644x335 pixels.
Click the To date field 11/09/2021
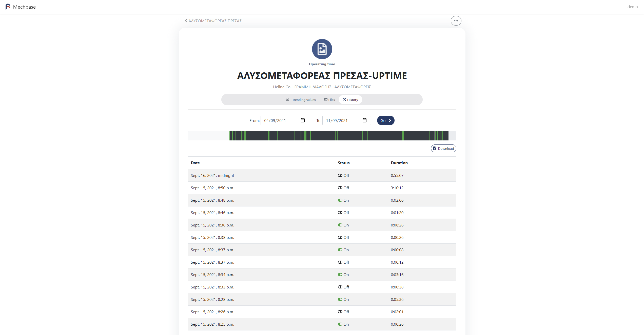pos(346,120)
